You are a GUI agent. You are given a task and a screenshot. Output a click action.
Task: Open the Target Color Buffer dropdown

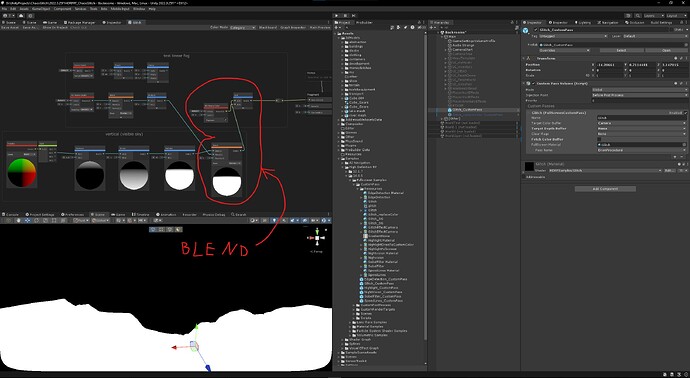tap(642, 123)
